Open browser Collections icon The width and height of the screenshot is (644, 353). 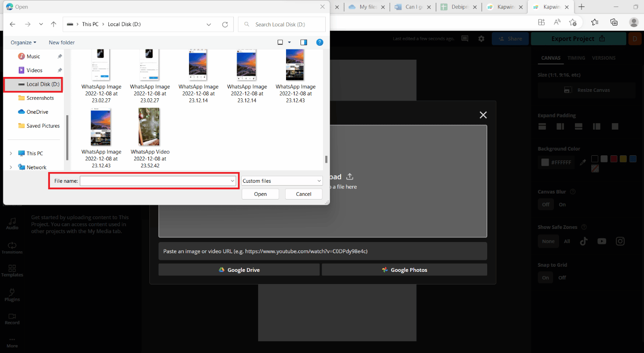coord(614,22)
